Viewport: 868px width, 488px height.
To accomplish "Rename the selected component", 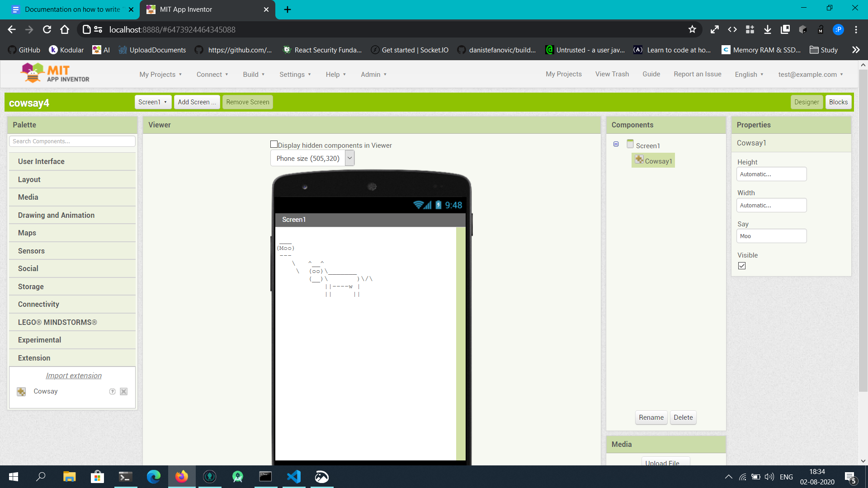I will tap(651, 418).
